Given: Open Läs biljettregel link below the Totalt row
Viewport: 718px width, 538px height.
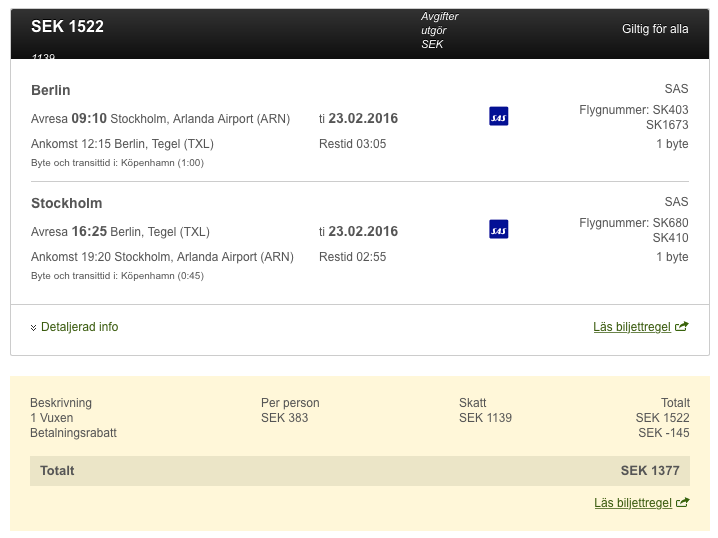Looking at the screenshot, I should click(x=632, y=503).
